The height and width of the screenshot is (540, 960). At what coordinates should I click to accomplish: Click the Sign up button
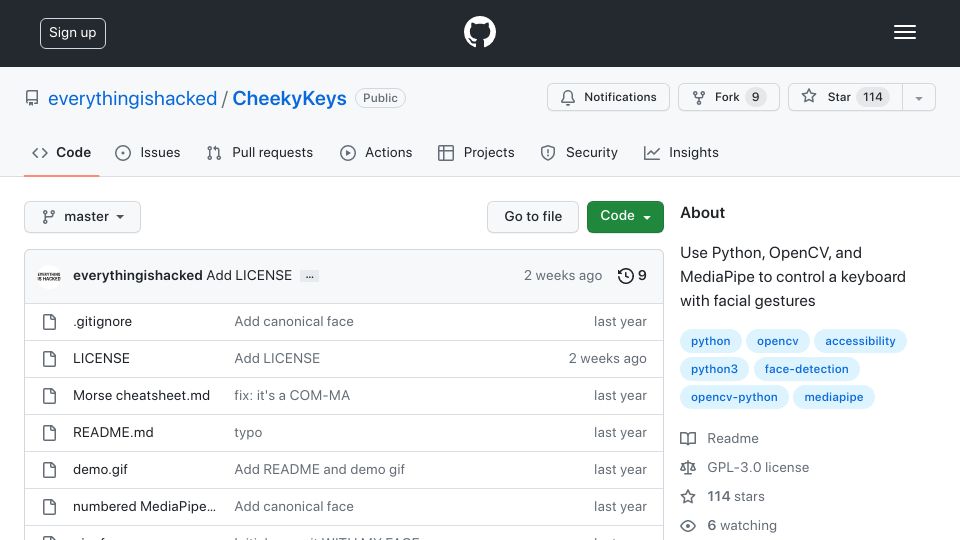(x=73, y=33)
